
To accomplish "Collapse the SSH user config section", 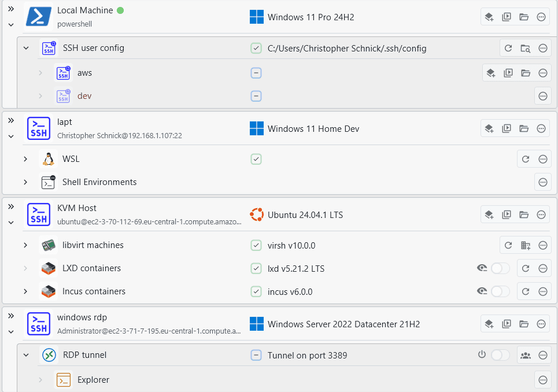I will point(25,48).
